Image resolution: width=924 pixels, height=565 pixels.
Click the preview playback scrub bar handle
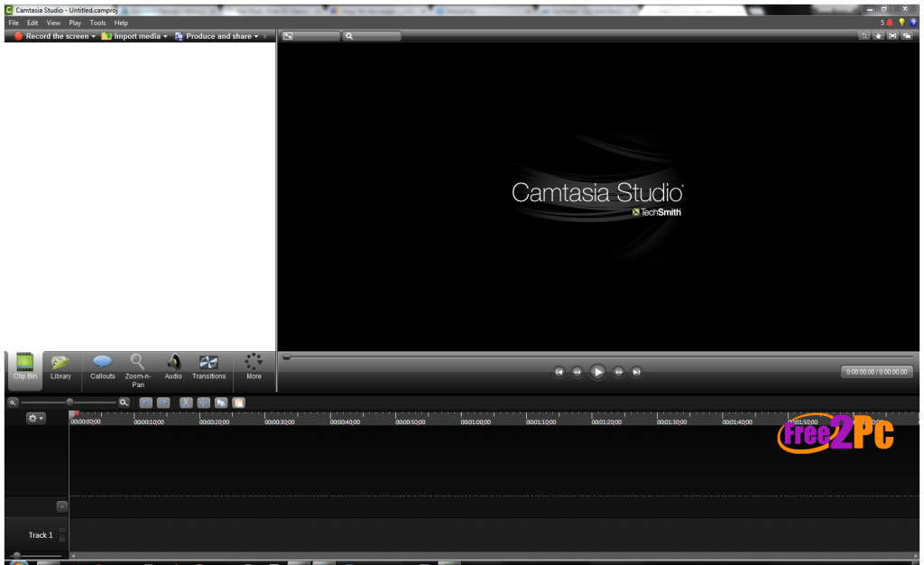tap(286, 357)
